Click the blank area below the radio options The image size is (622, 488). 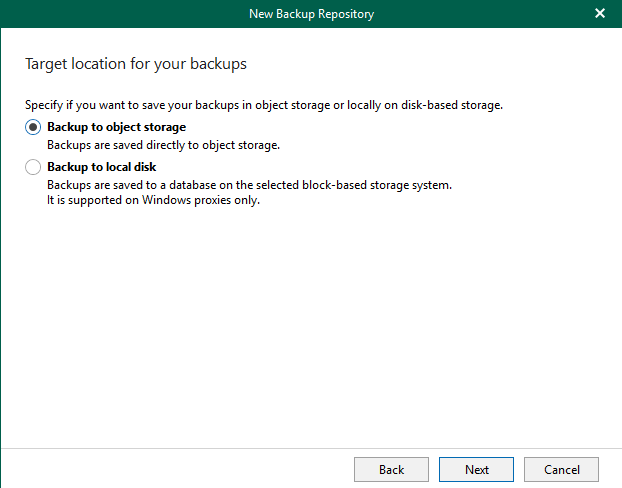(310, 320)
